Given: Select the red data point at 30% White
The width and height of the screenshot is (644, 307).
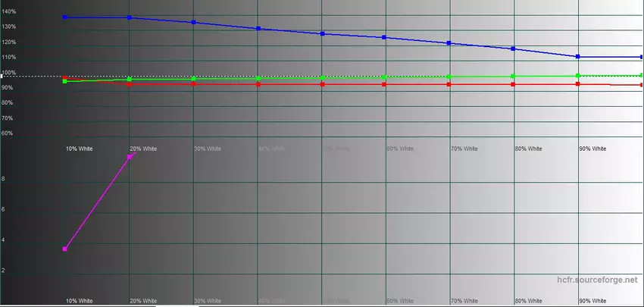Looking at the screenshot, I should (194, 83).
